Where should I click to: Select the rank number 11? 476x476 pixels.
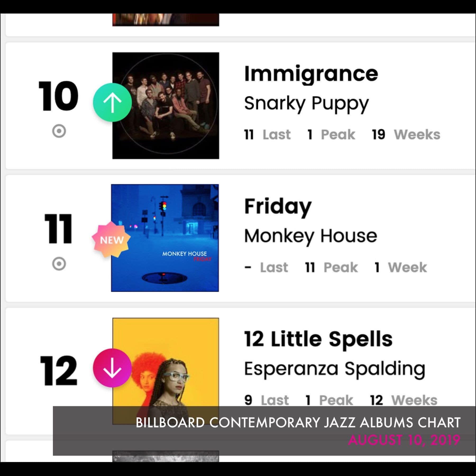click(x=58, y=229)
